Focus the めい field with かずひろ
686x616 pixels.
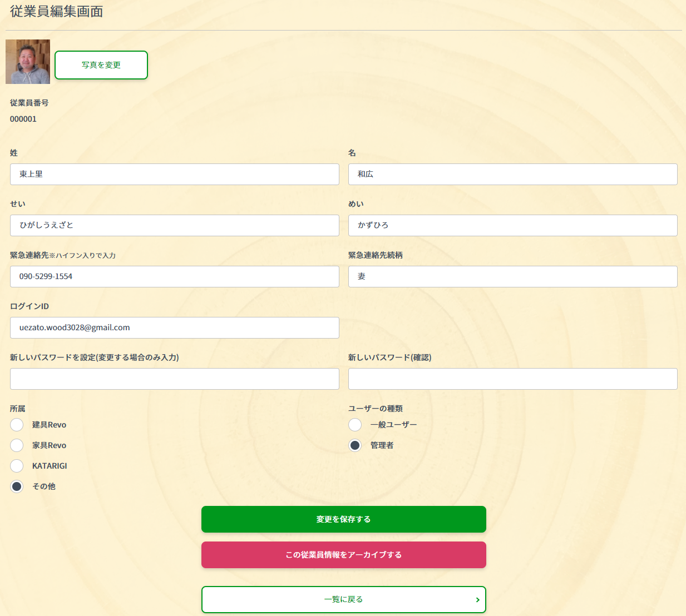pos(513,225)
